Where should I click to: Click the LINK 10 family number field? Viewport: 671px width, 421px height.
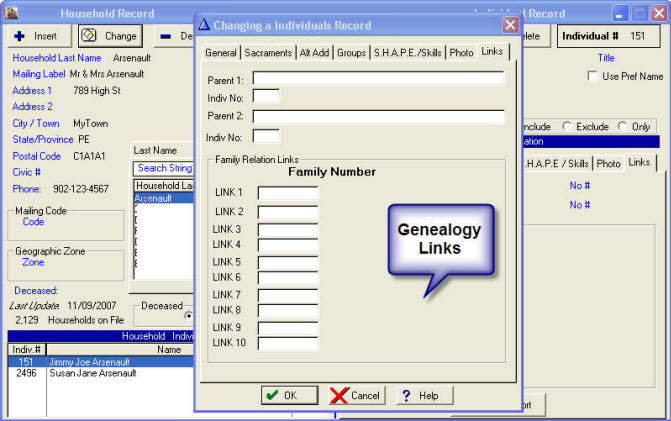coord(288,343)
